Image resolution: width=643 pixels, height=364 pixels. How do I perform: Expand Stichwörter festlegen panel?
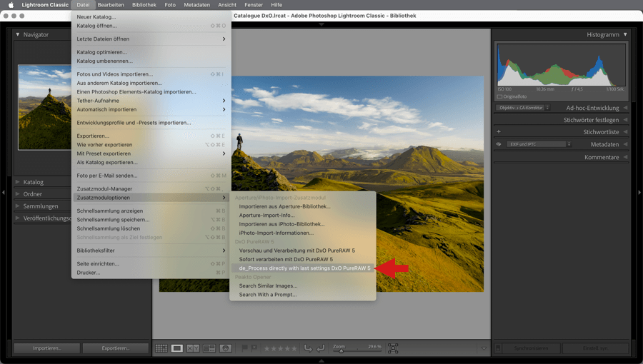625,120
